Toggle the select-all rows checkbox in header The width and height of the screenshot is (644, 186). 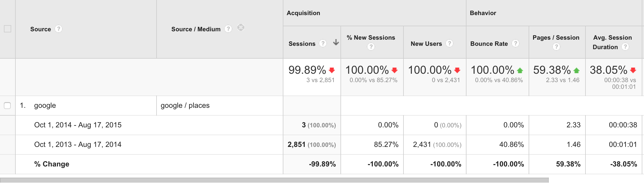pyautogui.click(x=8, y=29)
